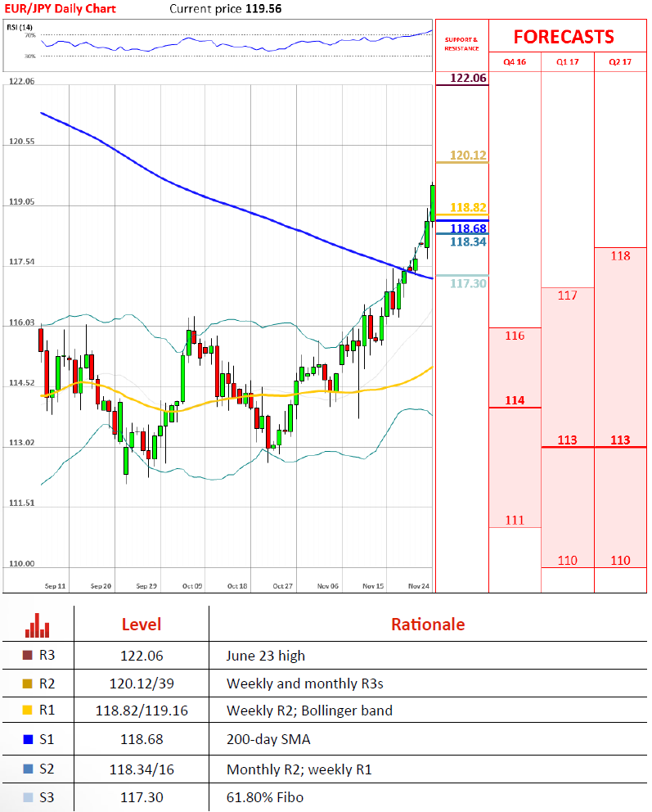Screen dimensions: 652x812
Task: Click the S2 steel blue color swatch
Action: click(28, 769)
